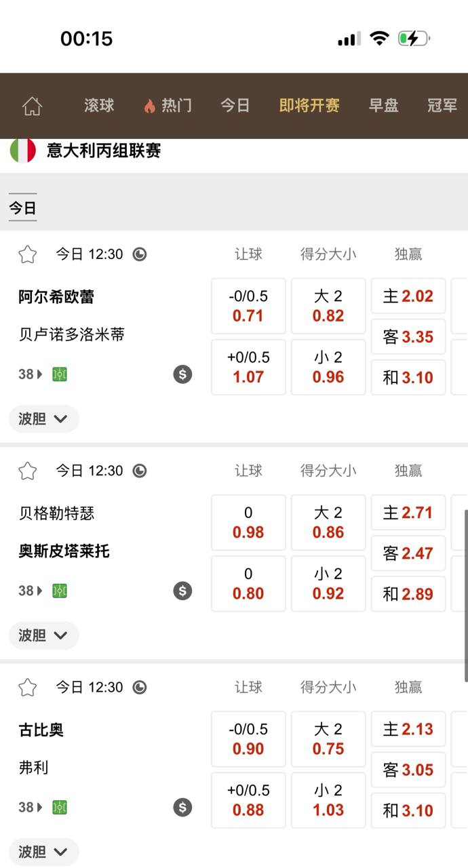Tap the home icon in navigation bar
Screen dimensions: 468x868
click(x=32, y=106)
